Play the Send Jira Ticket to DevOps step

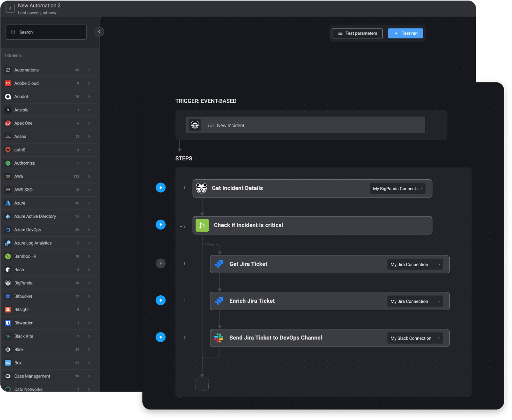pyautogui.click(x=161, y=337)
